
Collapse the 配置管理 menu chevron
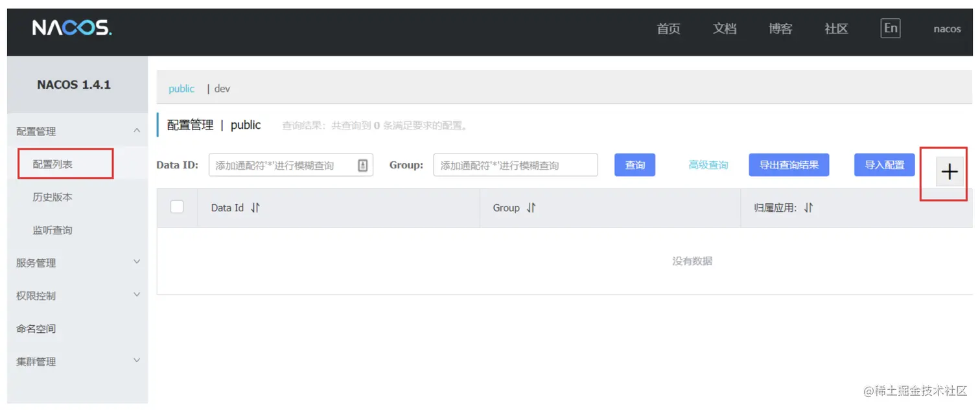pyautogui.click(x=137, y=130)
